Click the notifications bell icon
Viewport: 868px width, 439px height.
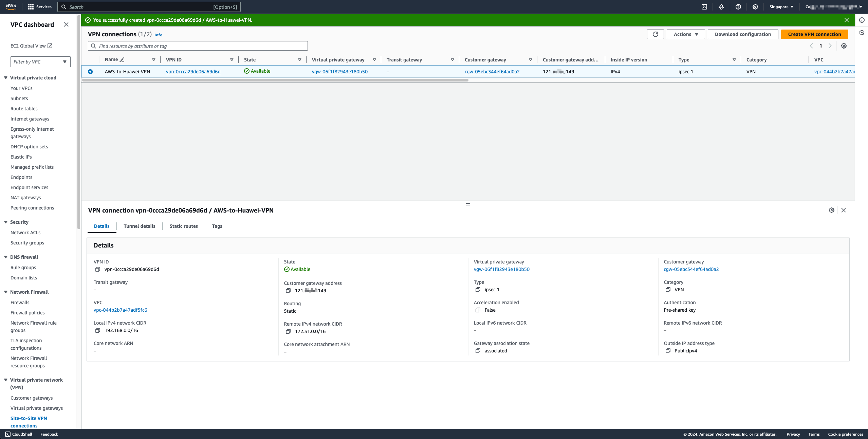[x=721, y=7]
